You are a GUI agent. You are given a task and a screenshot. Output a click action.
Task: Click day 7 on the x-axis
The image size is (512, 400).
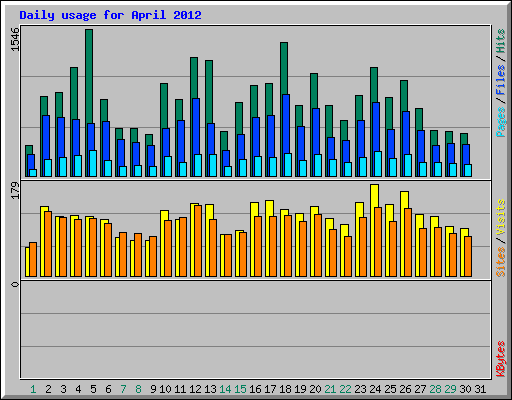(123, 389)
